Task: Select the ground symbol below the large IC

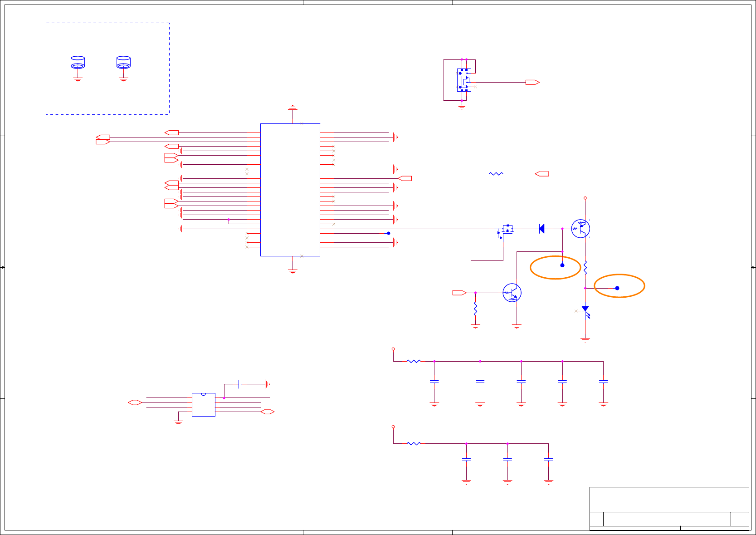Action: (x=293, y=271)
